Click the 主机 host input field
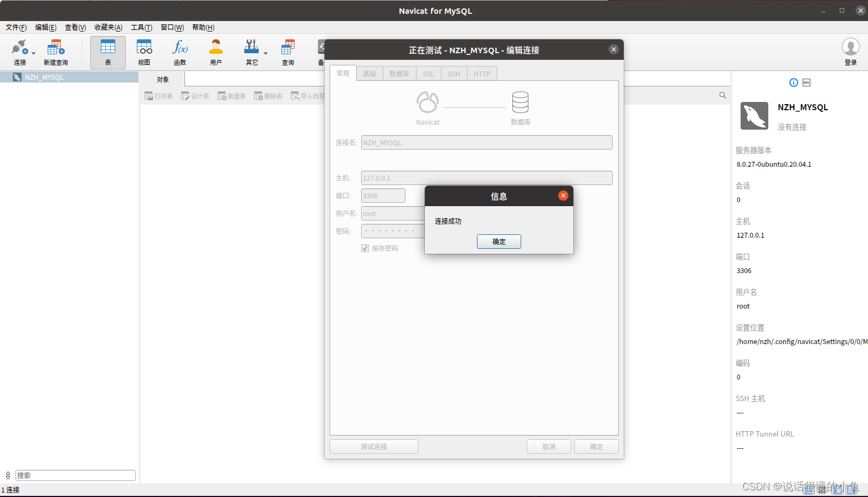The image size is (868, 497). click(x=487, y=178)
